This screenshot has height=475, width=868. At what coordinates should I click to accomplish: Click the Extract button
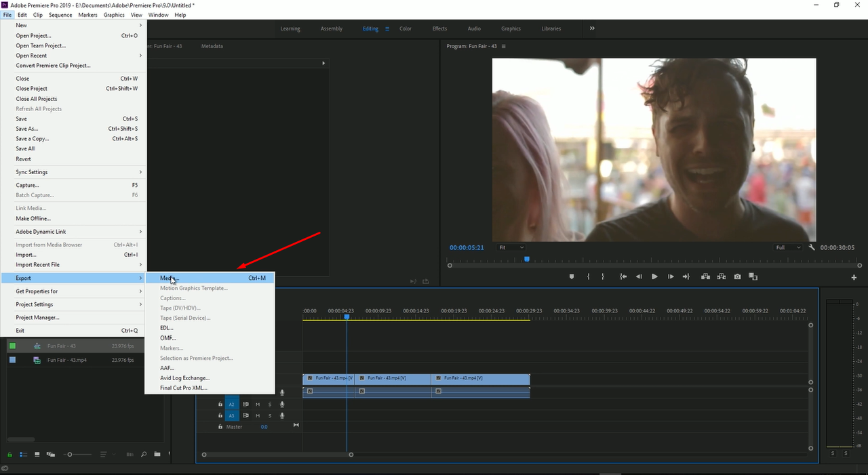coord(721,276)
